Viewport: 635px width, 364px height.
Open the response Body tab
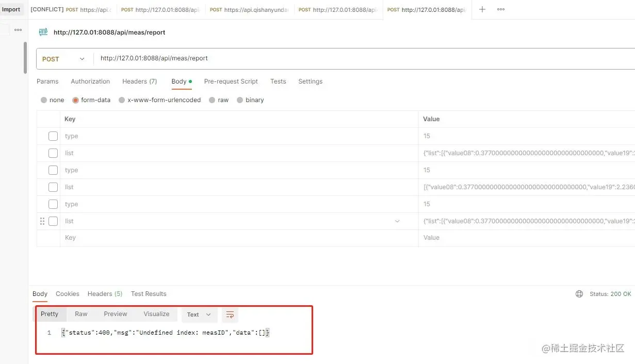40,294
